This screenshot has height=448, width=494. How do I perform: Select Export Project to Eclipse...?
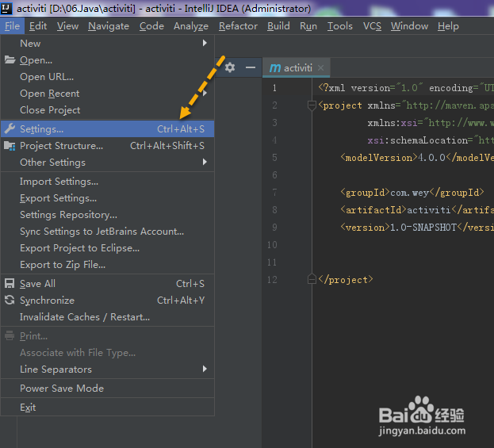[x=107, y=248]
